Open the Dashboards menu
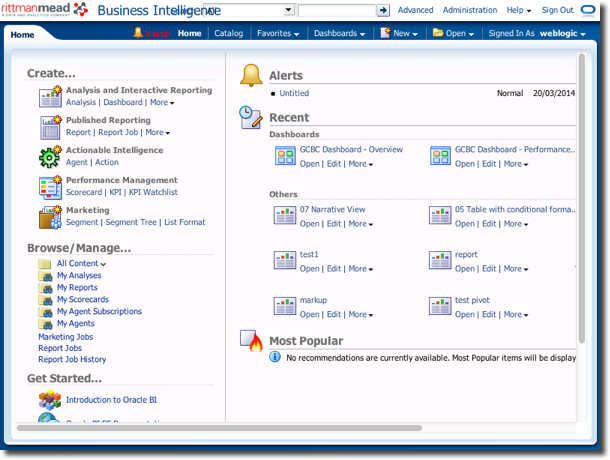The height and width of the screenshot is (460, 610). point(338,33)
